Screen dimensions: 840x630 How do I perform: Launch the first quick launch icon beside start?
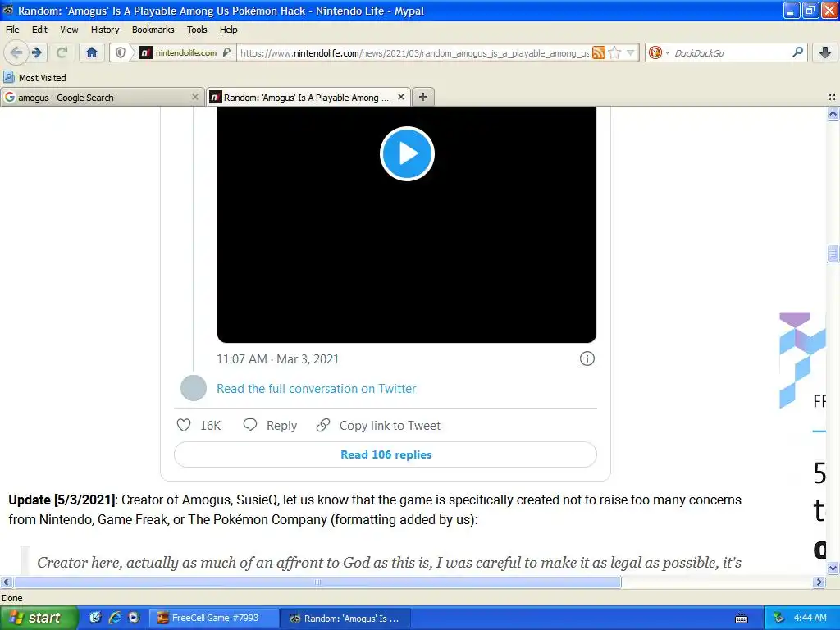(95, 618)
